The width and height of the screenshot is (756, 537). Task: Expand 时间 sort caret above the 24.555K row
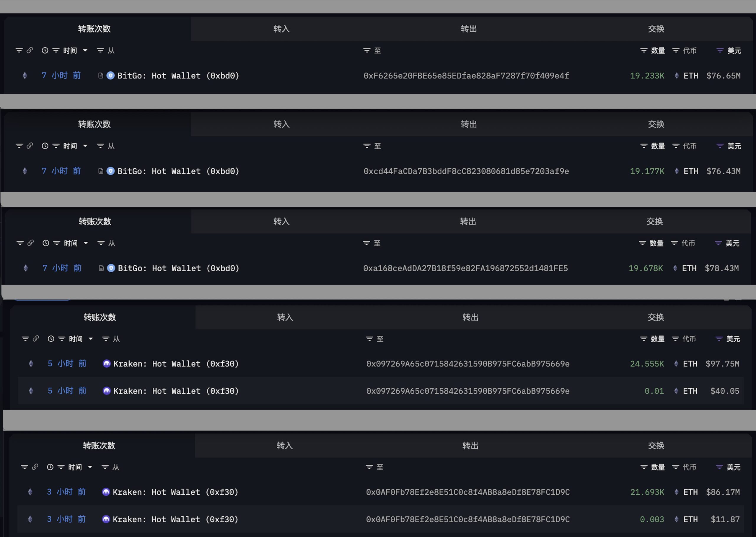(91, 339)
